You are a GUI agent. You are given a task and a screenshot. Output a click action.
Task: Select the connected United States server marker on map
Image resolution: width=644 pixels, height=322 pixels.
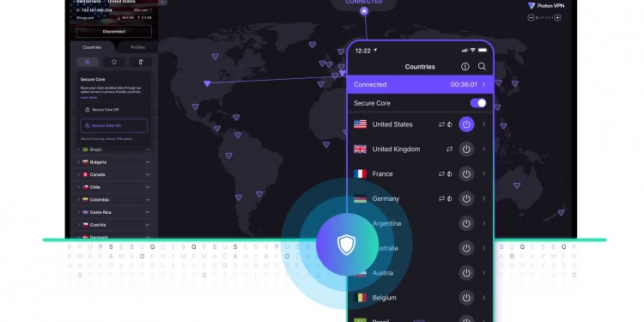(207, 83)
